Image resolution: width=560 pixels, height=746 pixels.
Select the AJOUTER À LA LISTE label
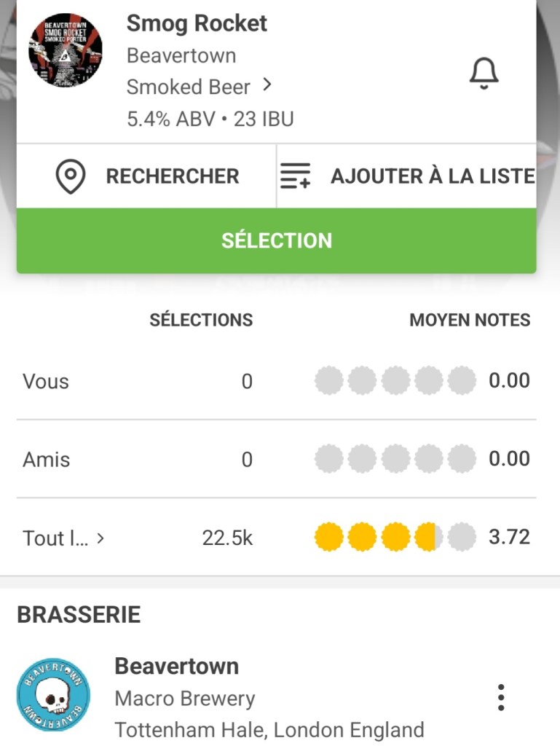[x=433, y=176]
